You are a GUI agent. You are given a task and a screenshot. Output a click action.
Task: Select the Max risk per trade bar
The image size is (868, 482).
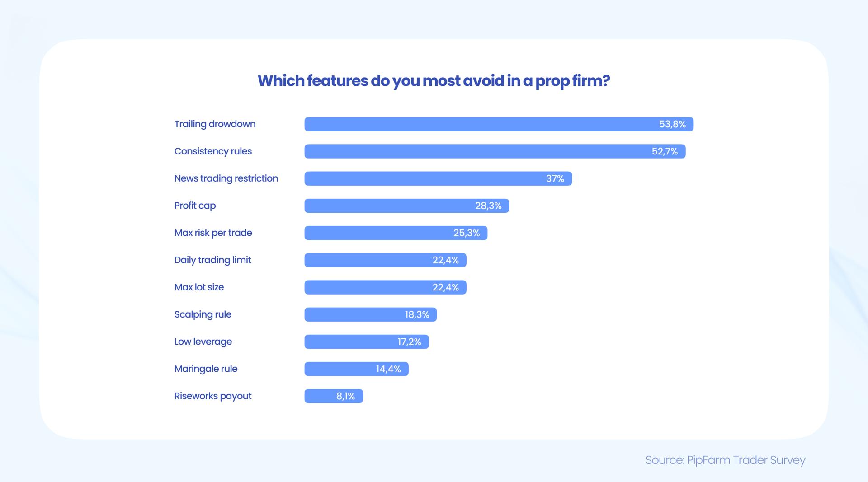point(396,233)
